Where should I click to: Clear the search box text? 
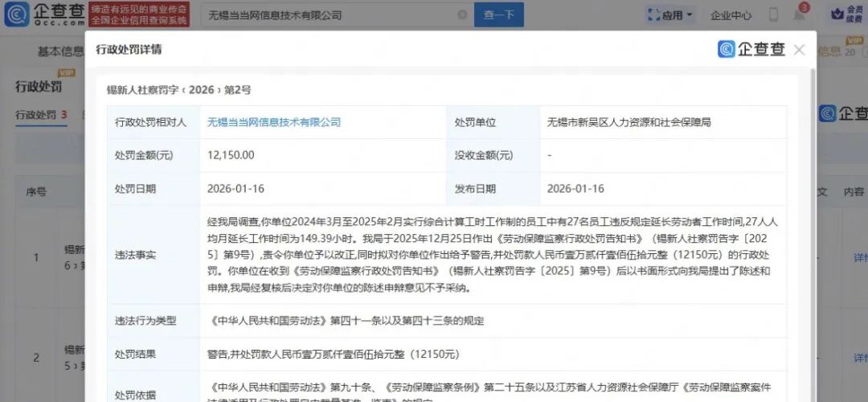coord(461,14)
